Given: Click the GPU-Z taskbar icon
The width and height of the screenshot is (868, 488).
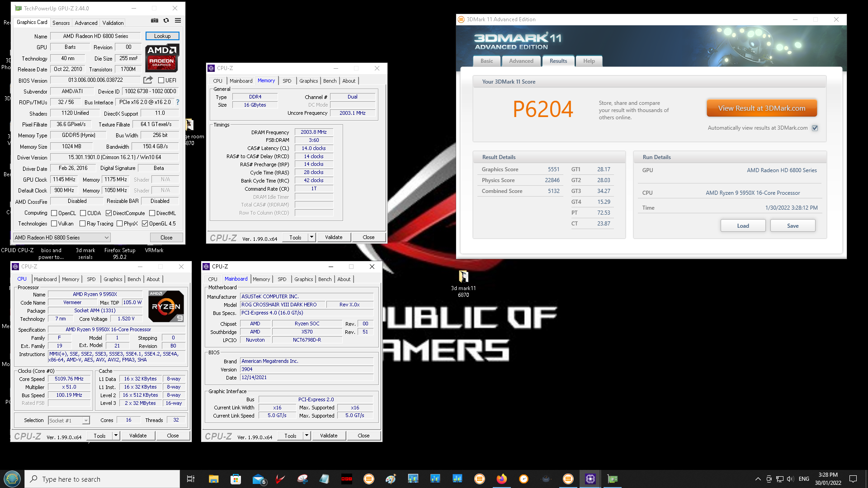Looking at the screenshot, I should coord(613,479).
